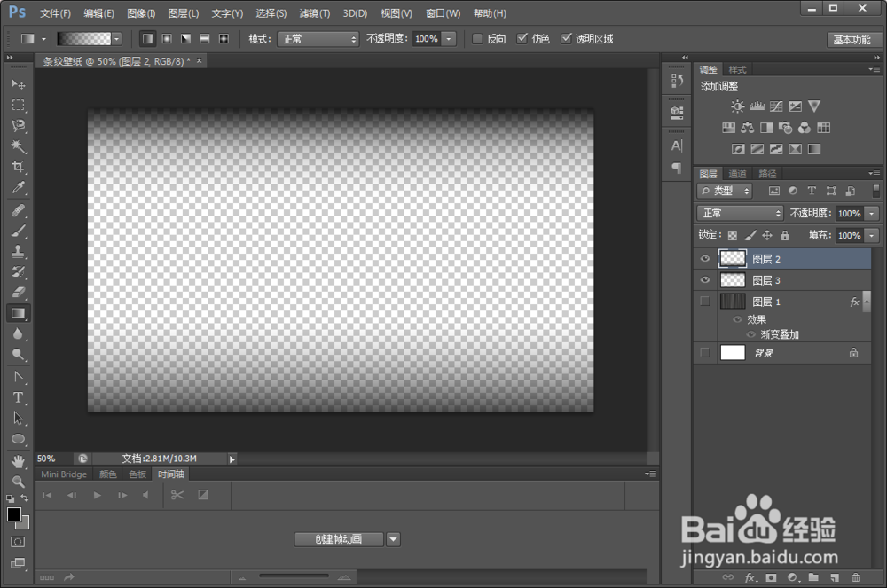The image size is (887, 588).
Task: Choose angle gradient style
Action: pyautogui.click(x=185, y=38)
